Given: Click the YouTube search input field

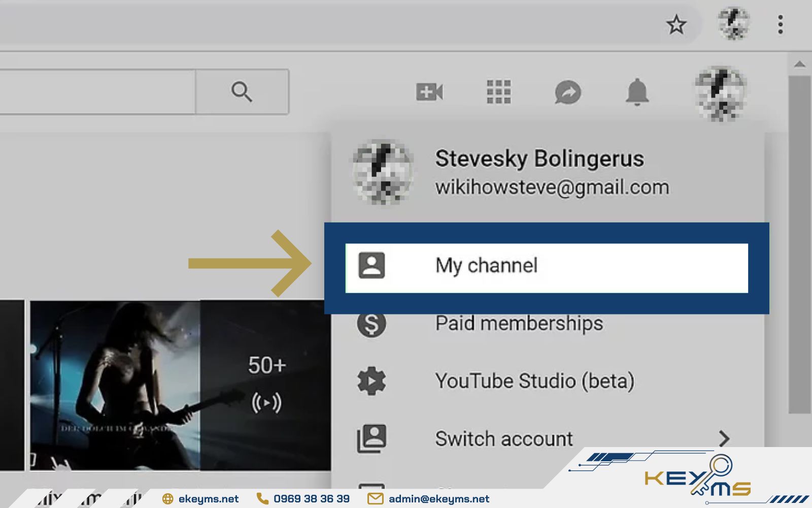Looking at the screenshot, I should coord(96,92).
